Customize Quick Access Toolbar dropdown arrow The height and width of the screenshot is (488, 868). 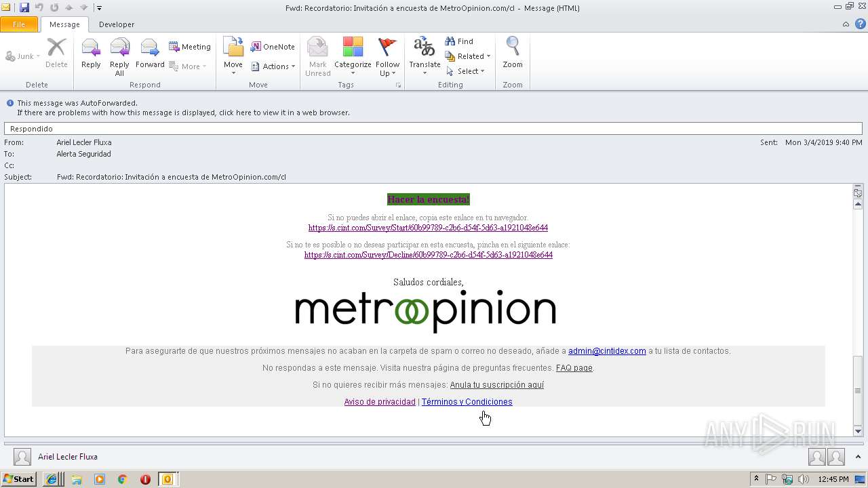(x=99, y=8)
